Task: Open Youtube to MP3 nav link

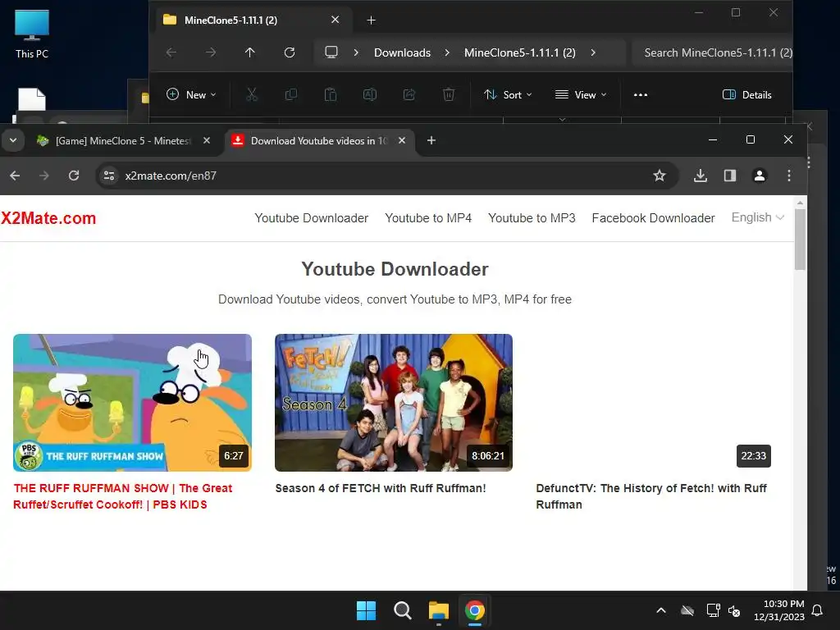Action: click(532, 218)
